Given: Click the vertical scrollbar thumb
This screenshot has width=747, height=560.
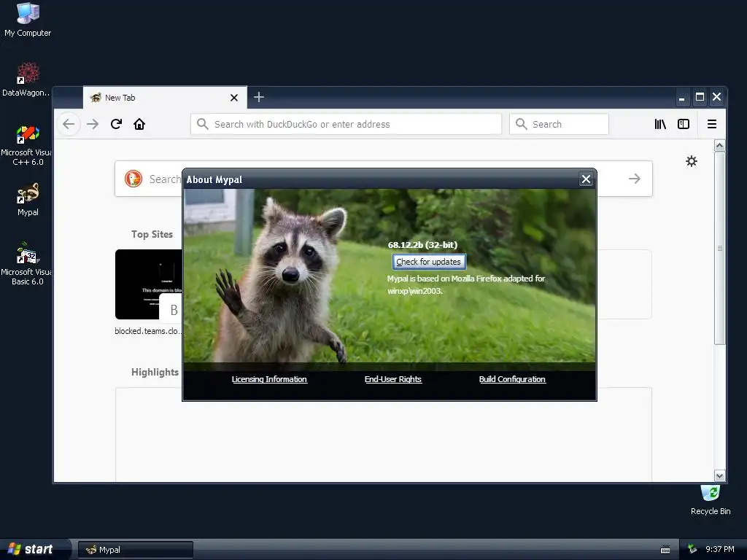Looking at the screenshot, I should 719,248.
